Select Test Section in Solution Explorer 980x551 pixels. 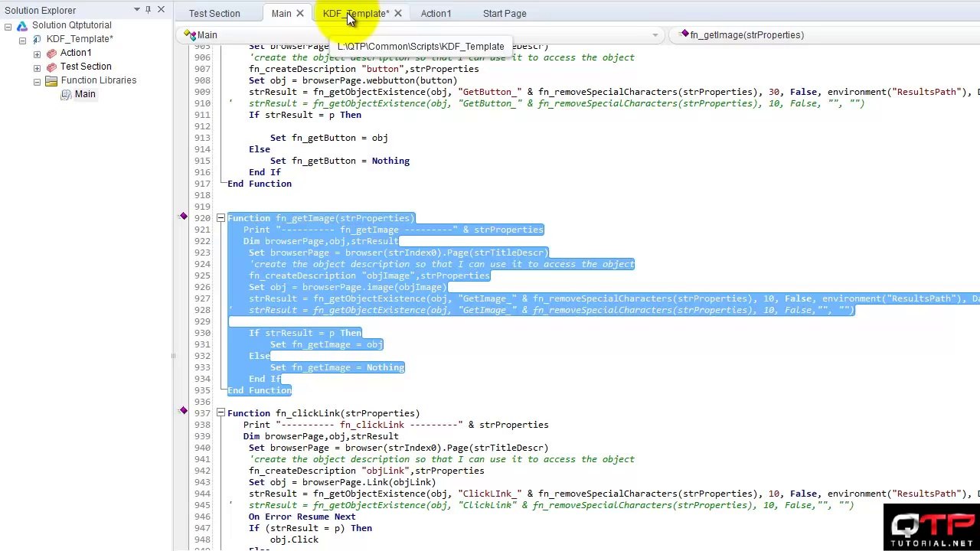point(86,67)
